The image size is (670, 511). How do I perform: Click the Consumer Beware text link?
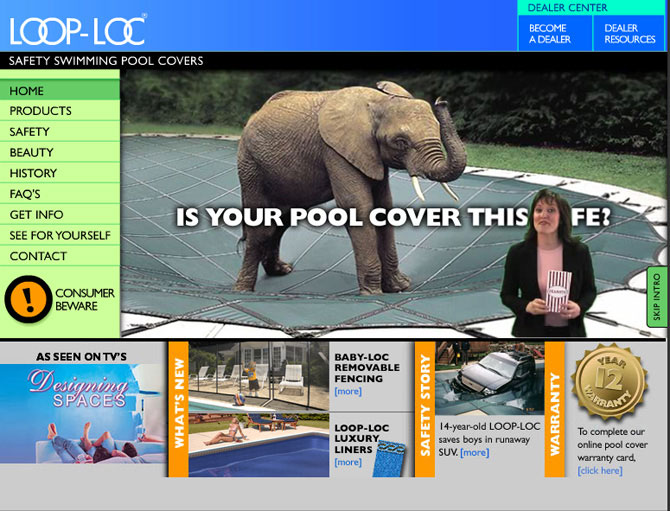click(x=85, y=300)
